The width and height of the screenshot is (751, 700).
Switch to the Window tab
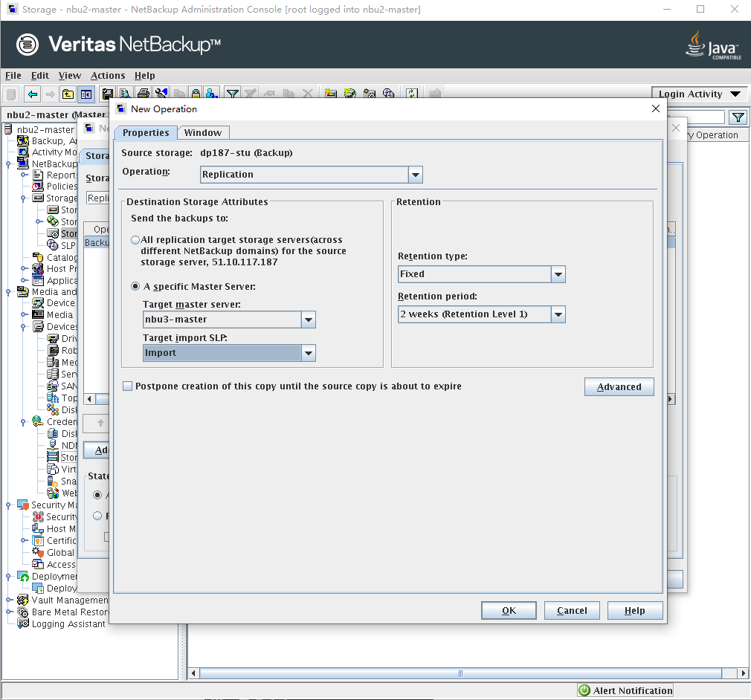tap(203, 132)
